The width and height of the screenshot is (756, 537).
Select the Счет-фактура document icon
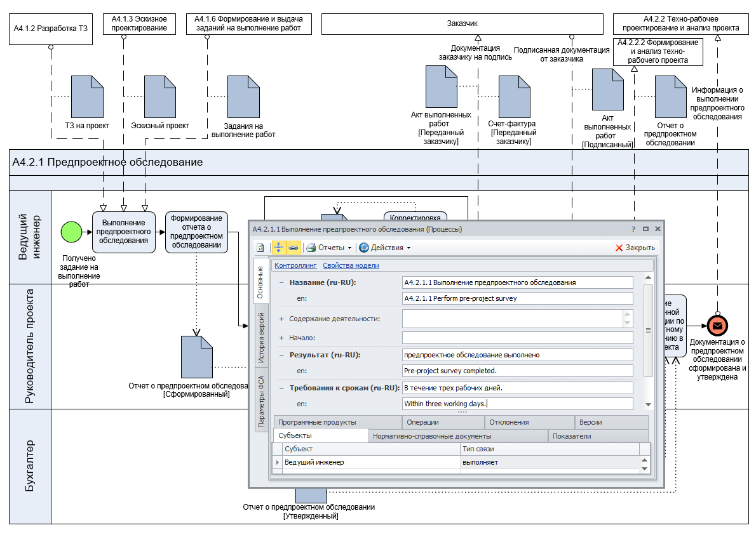pyautogui.click(x=514, y=96)
